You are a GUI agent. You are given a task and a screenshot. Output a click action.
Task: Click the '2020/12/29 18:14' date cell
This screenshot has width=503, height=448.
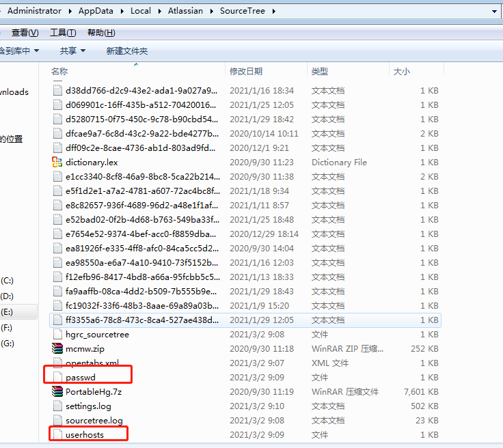pos(264,234)
